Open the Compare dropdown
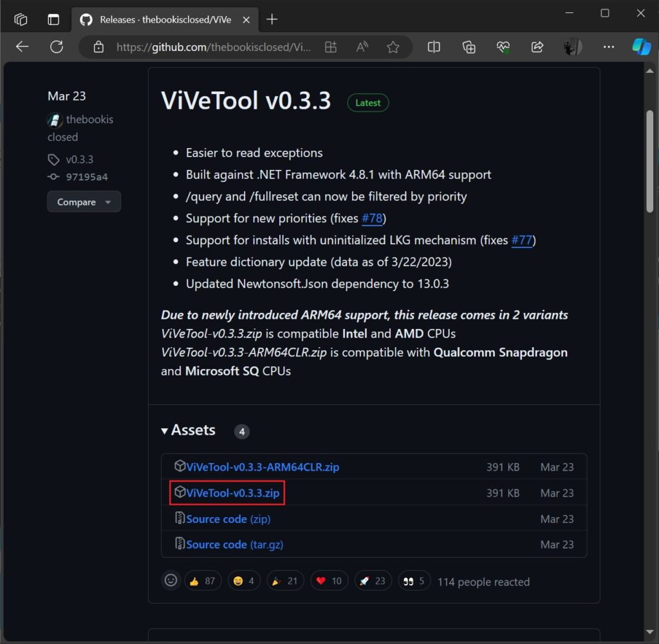This screenshot has height=644, width=659. [x=84, y=201]
